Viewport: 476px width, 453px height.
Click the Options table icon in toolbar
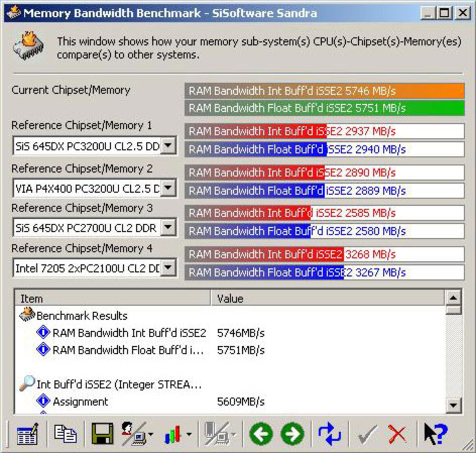[28, 434]
